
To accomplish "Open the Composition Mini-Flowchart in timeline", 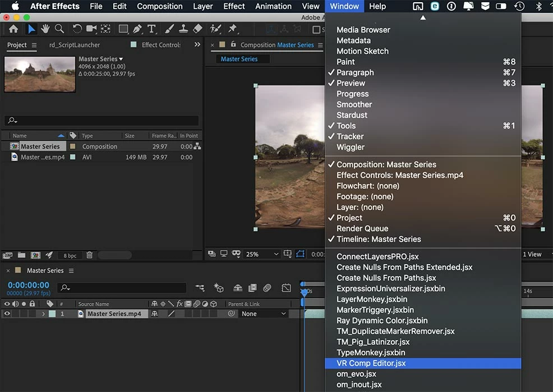I will pyautogui.click(x=200, y=288).
